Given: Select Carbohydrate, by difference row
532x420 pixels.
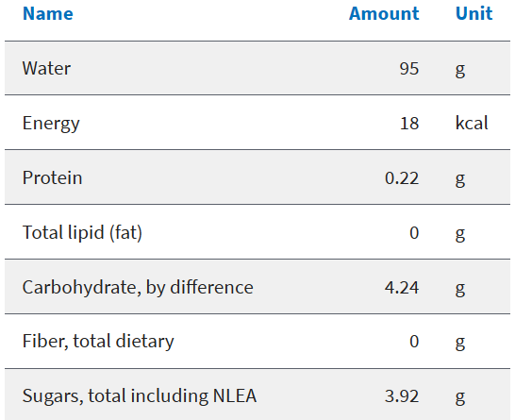Looking at the screenshot, I should pos(258,287).
